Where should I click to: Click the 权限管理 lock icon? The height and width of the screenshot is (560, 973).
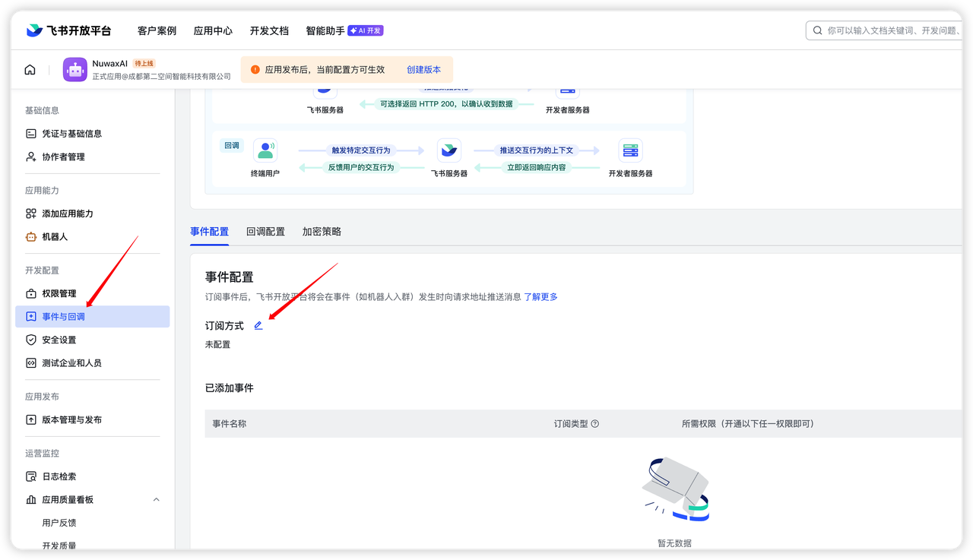point(31,293)
